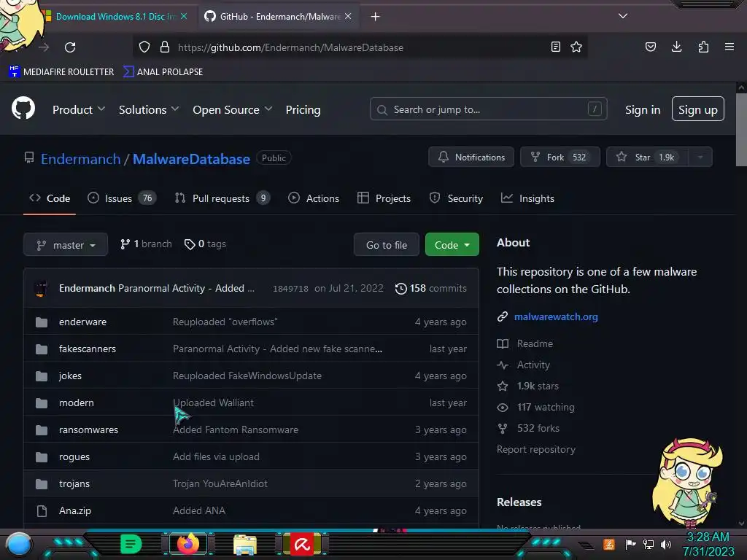Image resolution: width=747 pixels, height=560 pixels.
Task: Open commit hash 1849718
Action: 290,289
